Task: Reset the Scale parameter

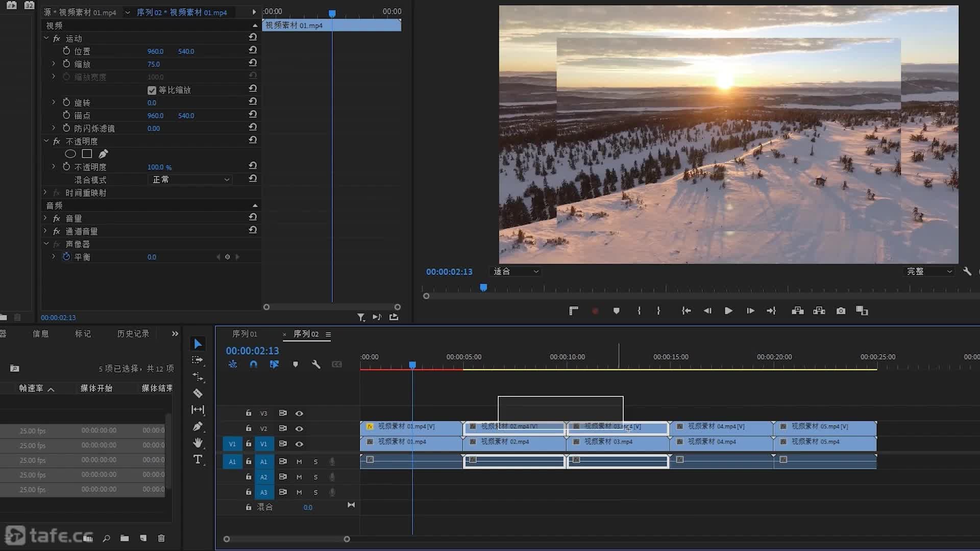Action: [253, 63]
